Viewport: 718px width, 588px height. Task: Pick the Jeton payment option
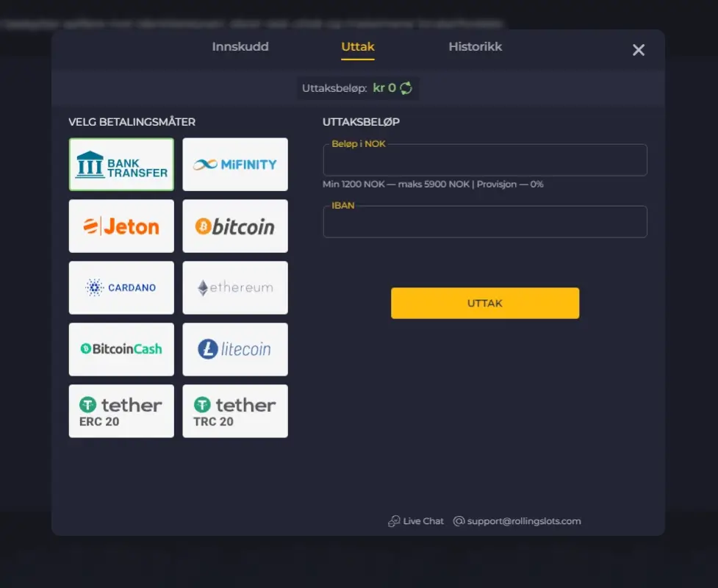pyautogui.click(x=121, y=226)
